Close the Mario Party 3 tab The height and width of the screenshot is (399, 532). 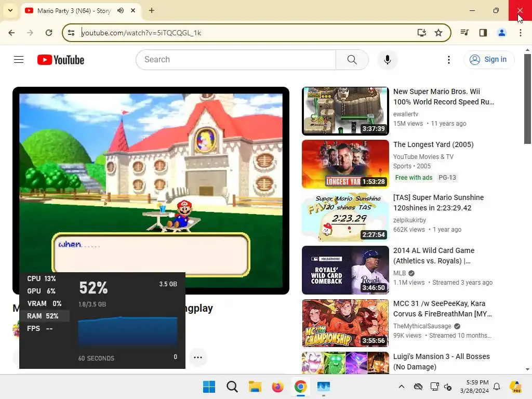point(133,10)
